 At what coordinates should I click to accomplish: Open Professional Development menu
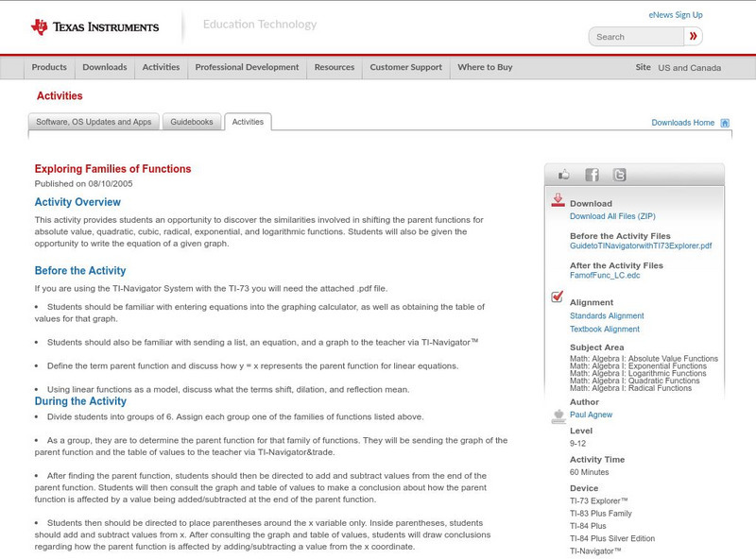(247, 67)
